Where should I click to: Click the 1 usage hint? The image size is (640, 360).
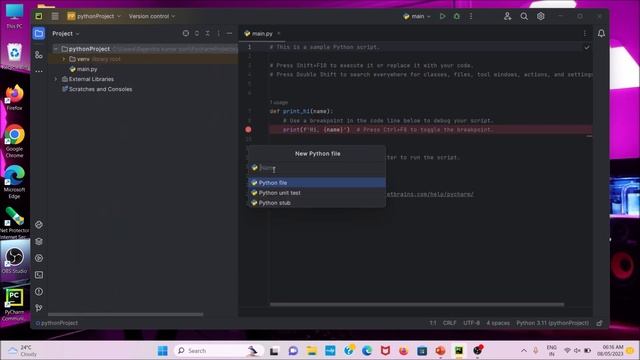click(x=279, y=102)
